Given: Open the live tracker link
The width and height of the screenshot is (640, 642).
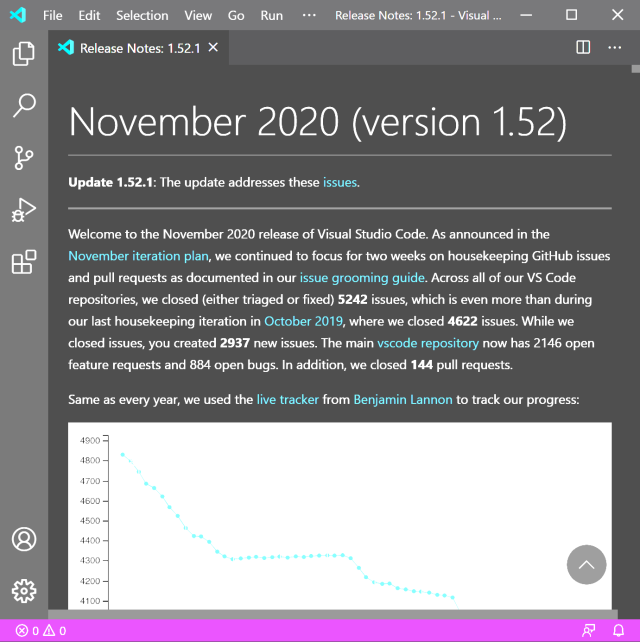Looking at the screenshot, I should click(x=287, y=399).
